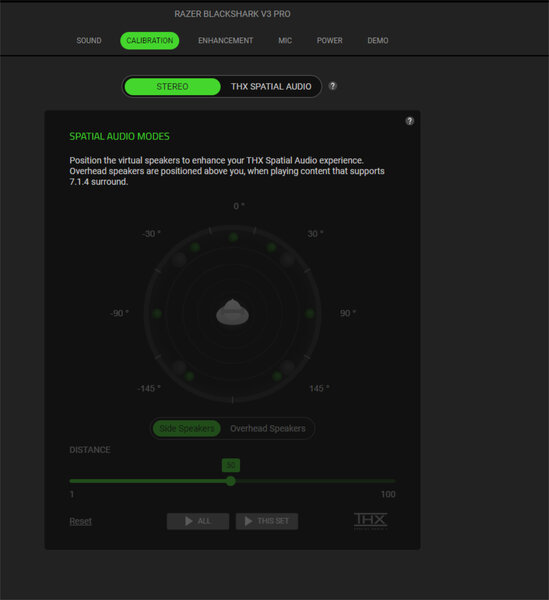Click the RAZER BLACKSHARK V3 PRO title
The image size is (549, 600).
[232, 14]
